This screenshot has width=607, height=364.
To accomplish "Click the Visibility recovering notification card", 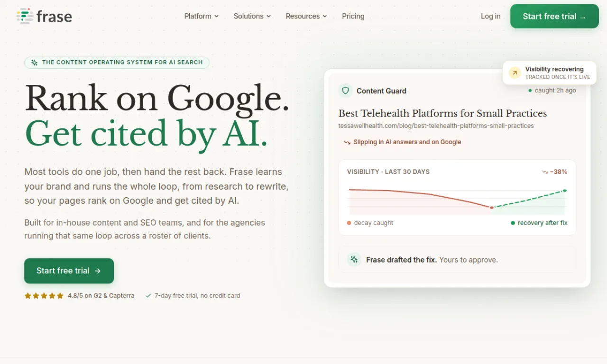I will pyautogui.click(x=549, y=73).
